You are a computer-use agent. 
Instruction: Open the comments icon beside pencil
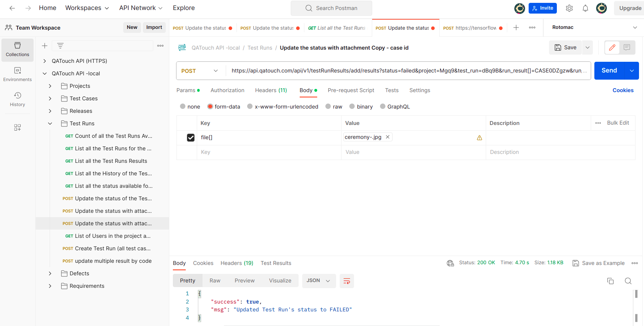(x=627, y=47)
